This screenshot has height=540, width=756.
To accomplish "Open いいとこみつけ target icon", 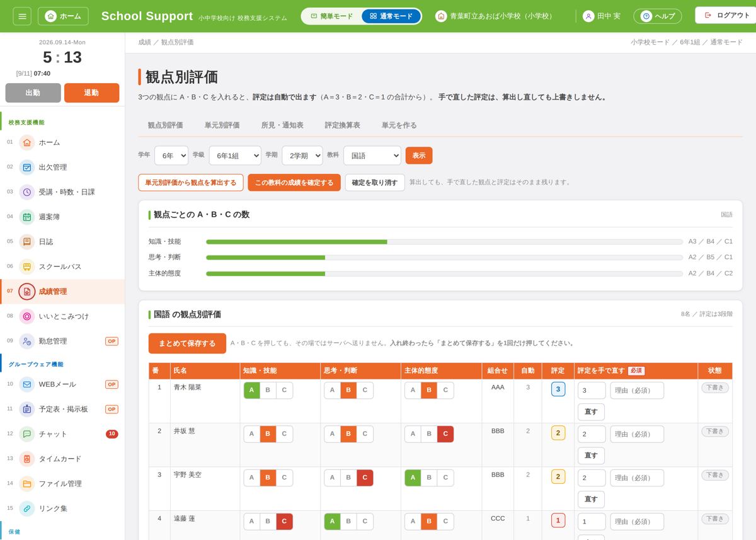I will pos(26,316).
